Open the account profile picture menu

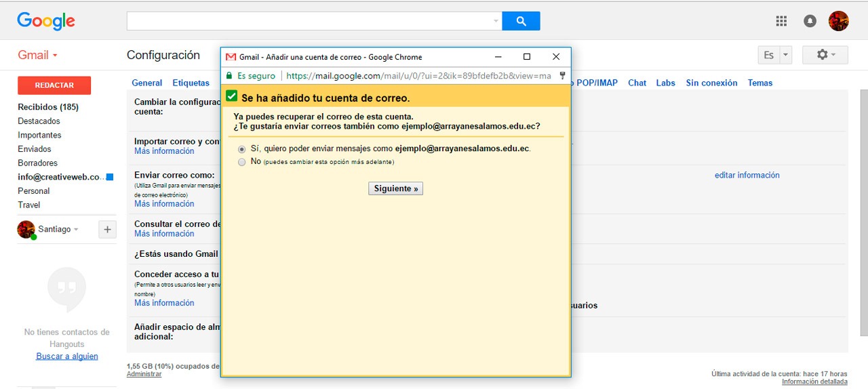point(839,21)
